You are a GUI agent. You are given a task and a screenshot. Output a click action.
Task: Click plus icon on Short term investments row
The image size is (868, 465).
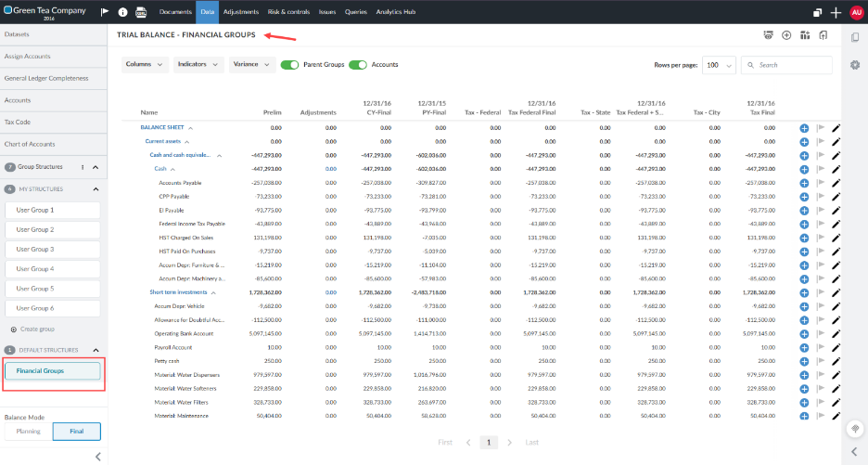(804, 292)
